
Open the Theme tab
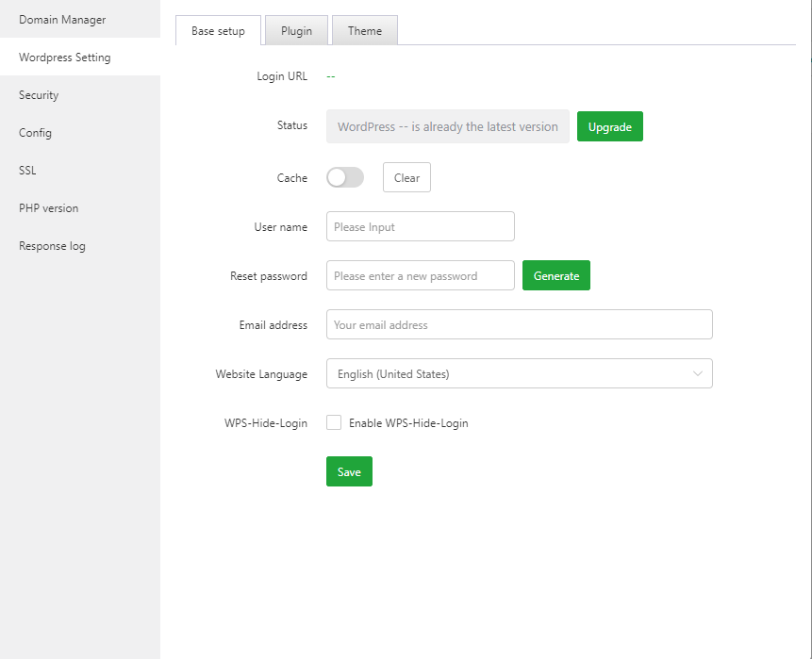click(x=365, y=31)
